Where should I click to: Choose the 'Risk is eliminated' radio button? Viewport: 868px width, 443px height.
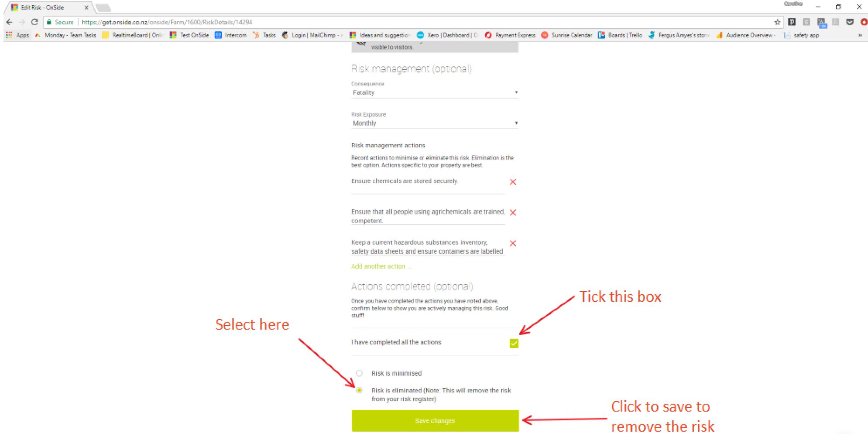359,390
